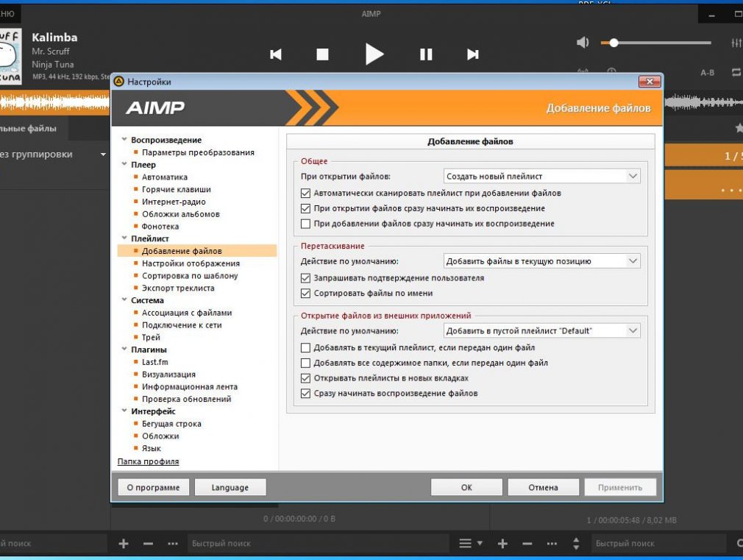743x560 pixels.
Task: Mute sound via the speaker icon
Action: click(583, 43)
